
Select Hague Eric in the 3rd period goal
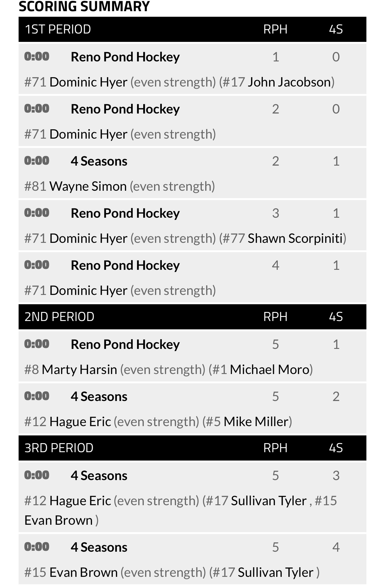pyautogui.click(x=80, y=501)
